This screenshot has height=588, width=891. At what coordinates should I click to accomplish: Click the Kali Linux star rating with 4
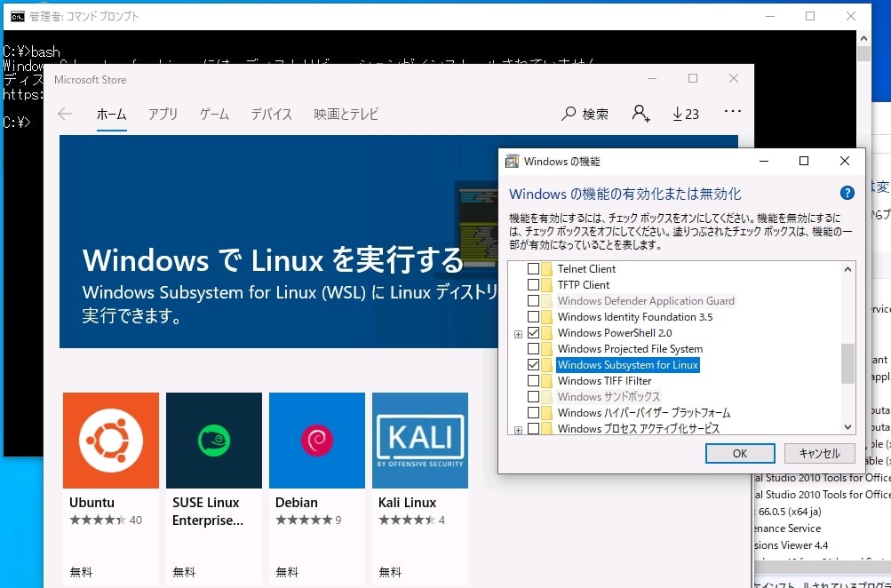point(412,520)
